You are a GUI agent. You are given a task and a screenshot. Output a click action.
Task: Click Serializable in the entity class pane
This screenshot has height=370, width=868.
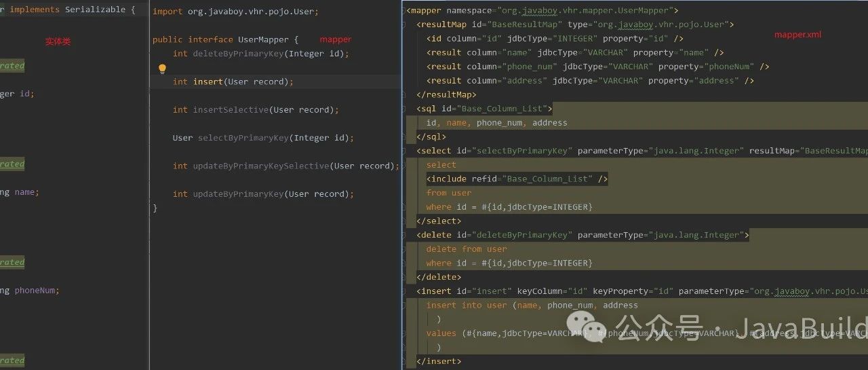pos(95,10)
